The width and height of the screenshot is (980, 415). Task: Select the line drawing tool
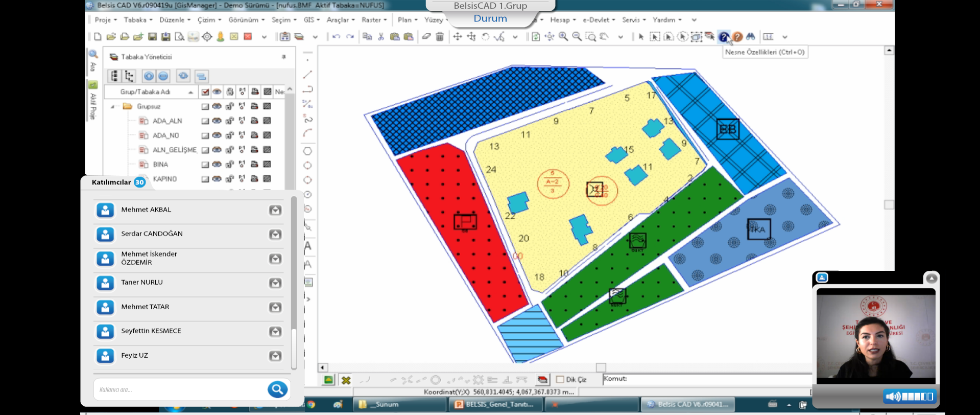tap(307, 75)
